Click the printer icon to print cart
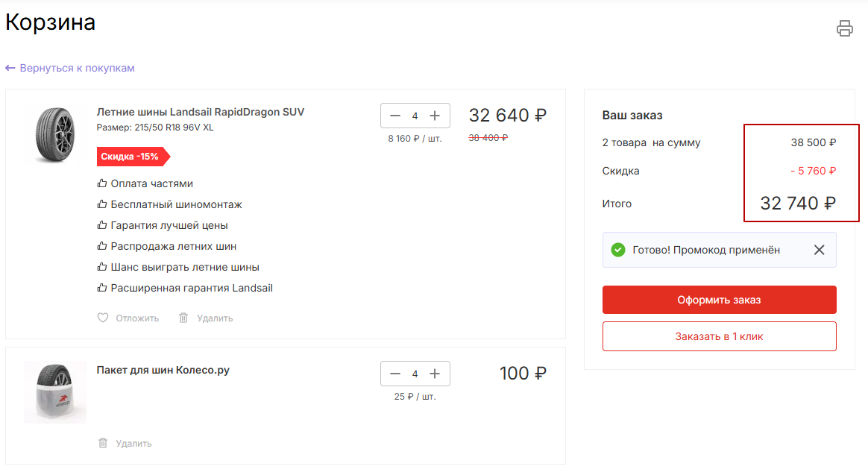The height and width of the screenshot is (475, 868). 844,28
